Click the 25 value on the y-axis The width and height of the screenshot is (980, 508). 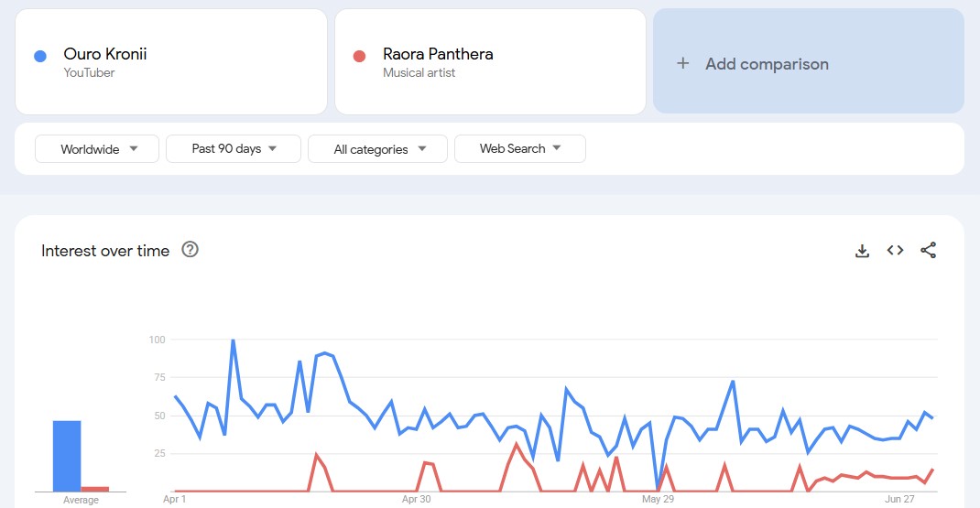click(x=159, y=454)
